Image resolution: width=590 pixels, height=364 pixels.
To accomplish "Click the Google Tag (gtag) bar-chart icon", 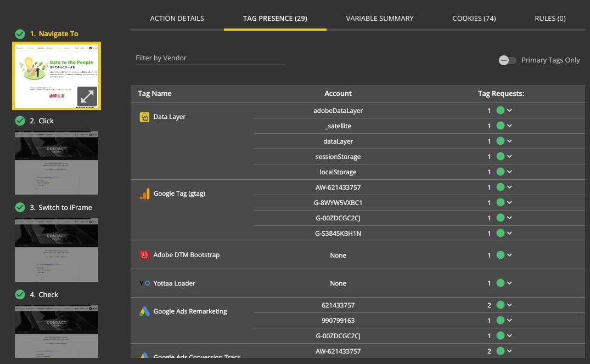I will [x=144, y=194].
